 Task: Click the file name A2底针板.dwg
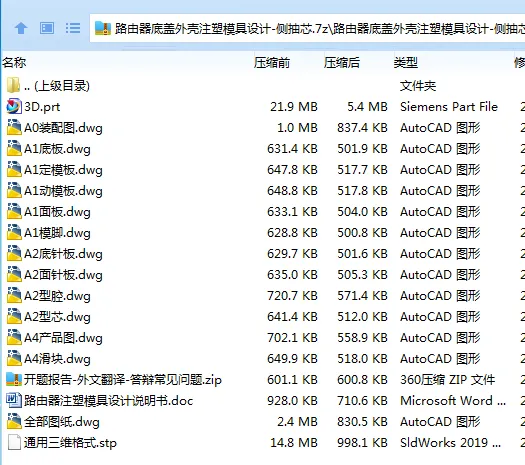[x=63, y=254]
